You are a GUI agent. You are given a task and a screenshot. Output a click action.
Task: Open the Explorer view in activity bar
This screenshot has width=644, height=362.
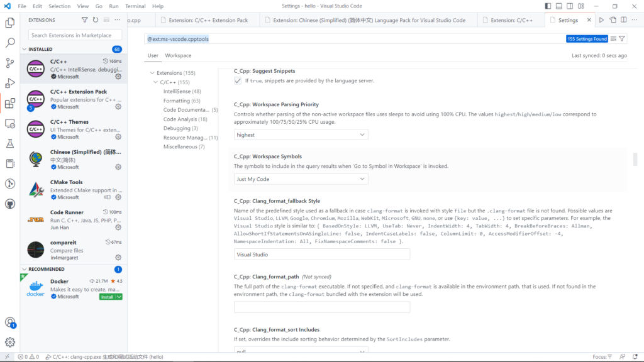pyautogui.click(x=10, y=23)
